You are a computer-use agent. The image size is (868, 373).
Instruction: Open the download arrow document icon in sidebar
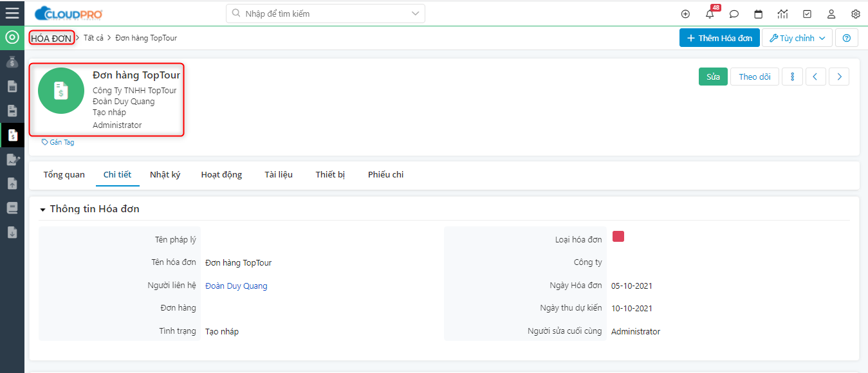pyautogui.click(x=12, y=232)
